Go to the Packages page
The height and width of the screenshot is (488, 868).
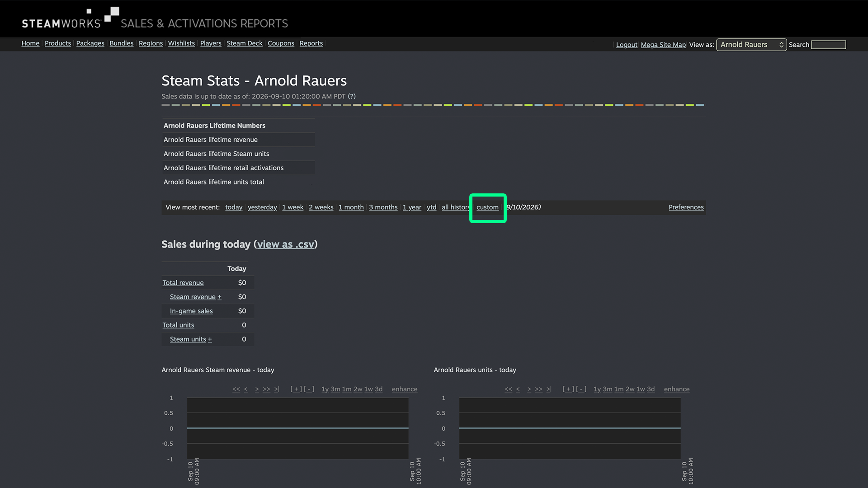[x=90, y=43]
